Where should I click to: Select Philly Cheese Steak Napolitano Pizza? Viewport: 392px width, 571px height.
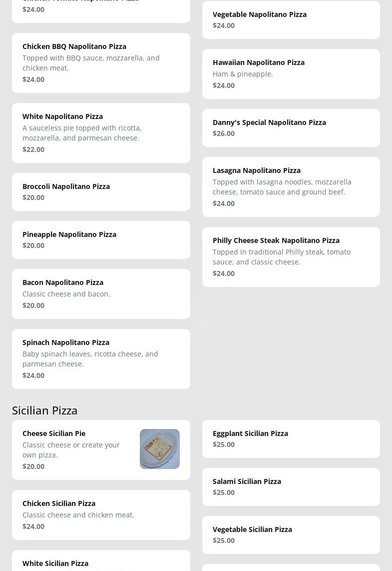tap(291, 257)
